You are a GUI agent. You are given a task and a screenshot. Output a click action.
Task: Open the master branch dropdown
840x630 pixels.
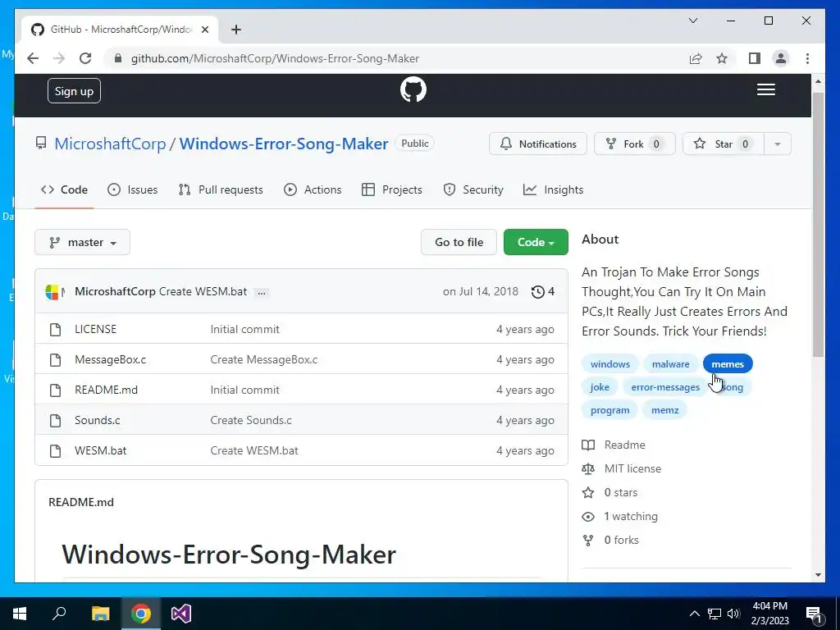(83, 242)
